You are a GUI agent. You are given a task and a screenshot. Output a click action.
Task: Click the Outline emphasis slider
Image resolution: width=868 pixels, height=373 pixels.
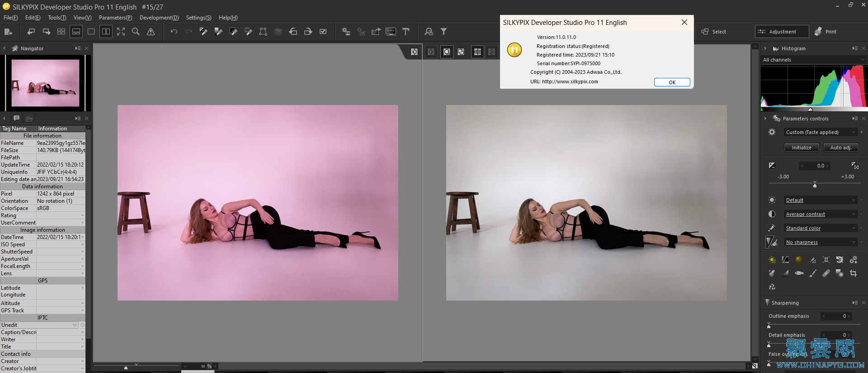tap(814, 325)
